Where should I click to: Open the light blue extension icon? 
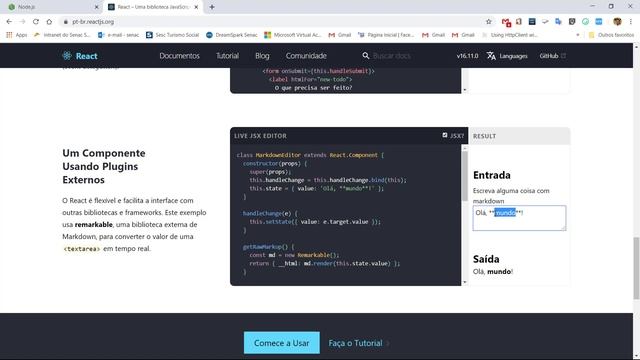pos(599,22)
